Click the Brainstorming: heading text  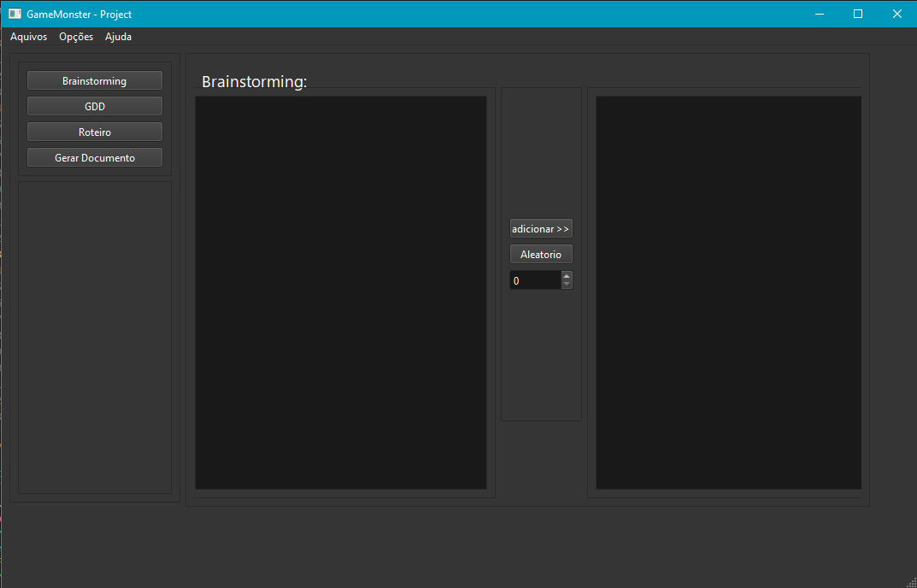tap(255, 82)
